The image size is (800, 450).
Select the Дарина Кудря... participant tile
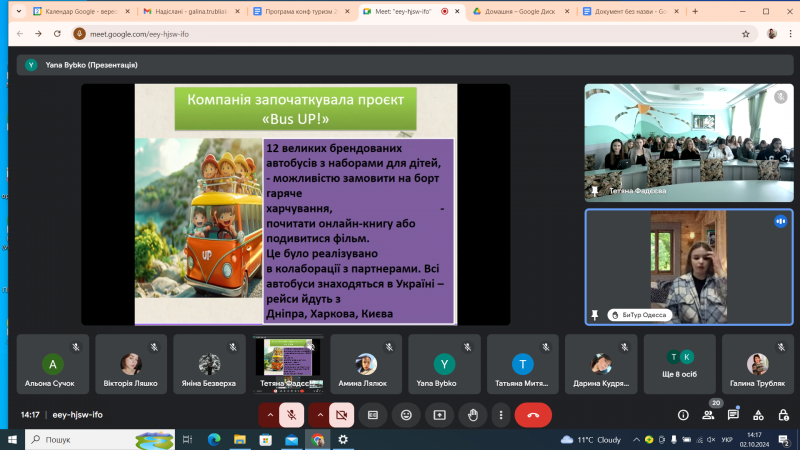601,364
